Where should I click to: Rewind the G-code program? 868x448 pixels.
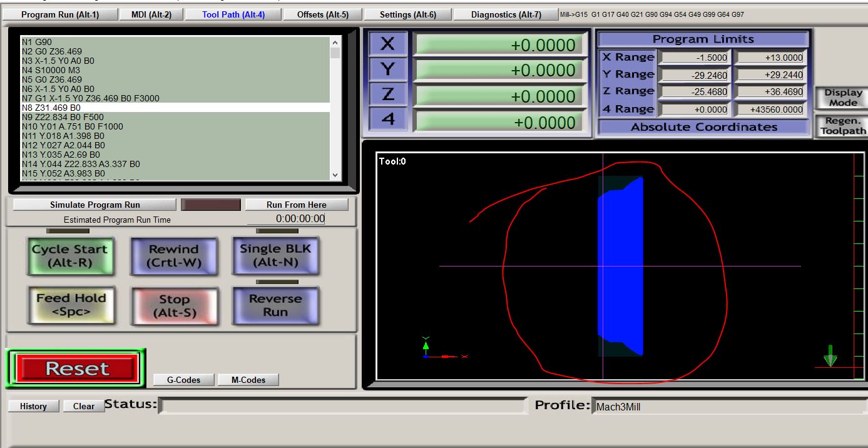point(174,255)
